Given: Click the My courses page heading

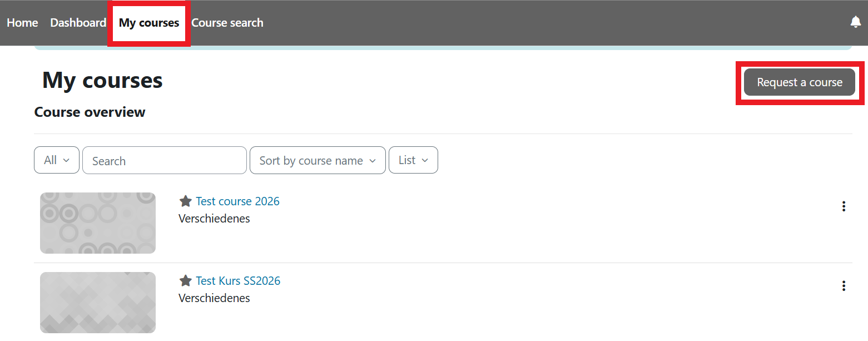Looking at the screenshot, I should coord(102,81).
